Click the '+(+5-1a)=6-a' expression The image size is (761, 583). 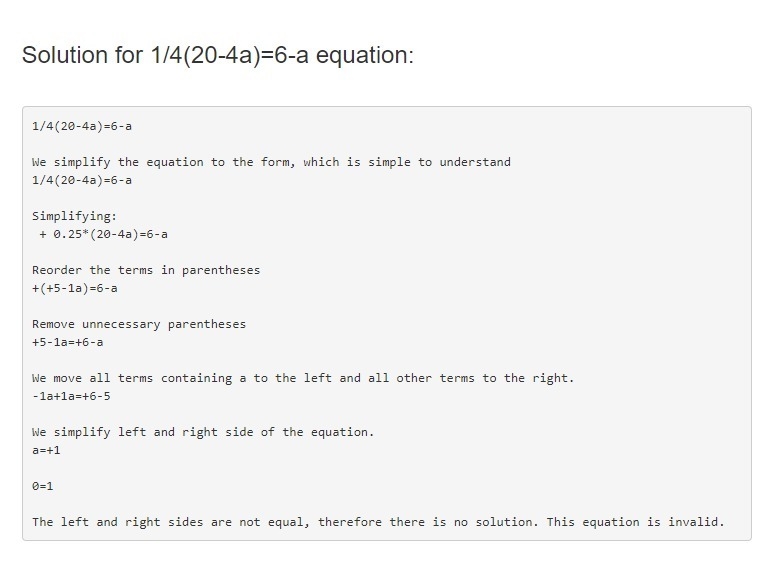point(75,288)
